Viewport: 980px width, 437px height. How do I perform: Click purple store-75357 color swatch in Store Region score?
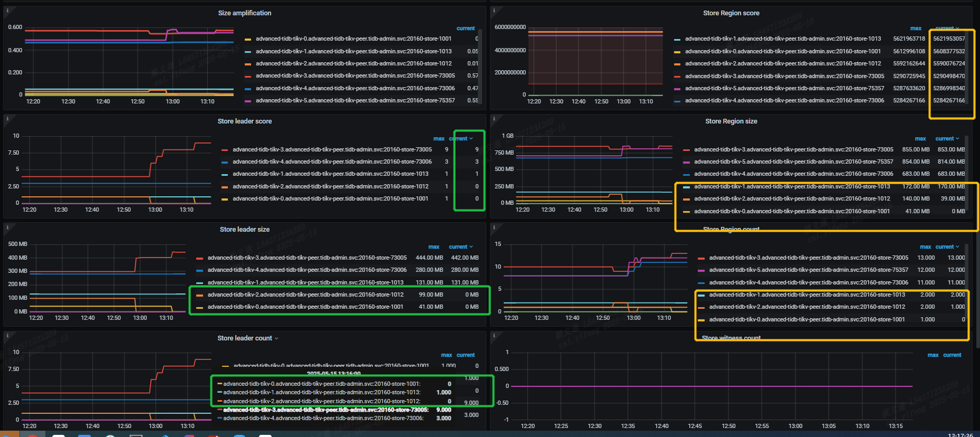(x=677, y=88)
